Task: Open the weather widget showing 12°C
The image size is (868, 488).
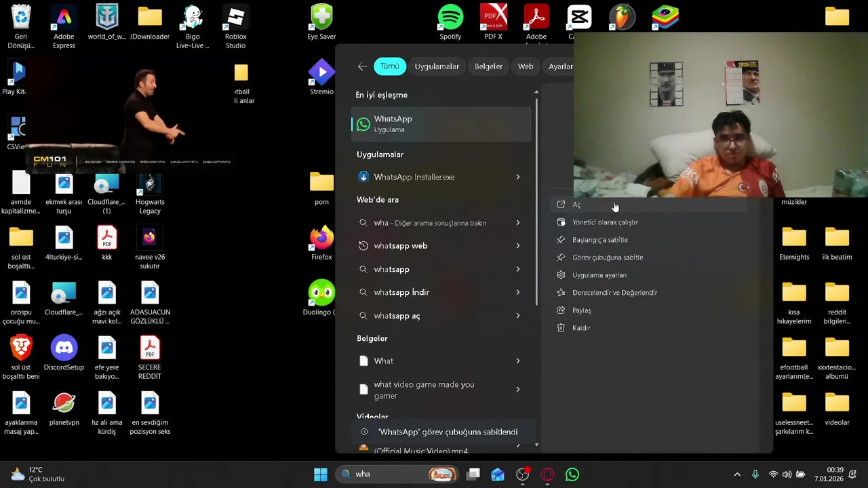Action: point(38,474)
